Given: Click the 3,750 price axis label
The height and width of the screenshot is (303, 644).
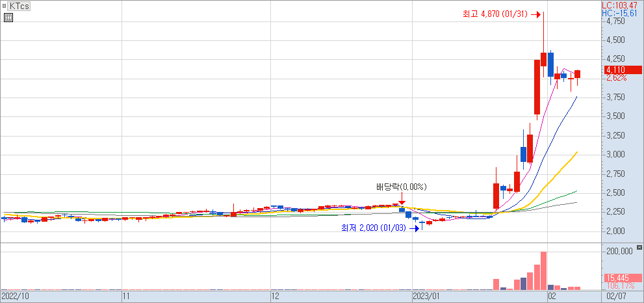Looking at the screenshot, I should tap(614, 98).
